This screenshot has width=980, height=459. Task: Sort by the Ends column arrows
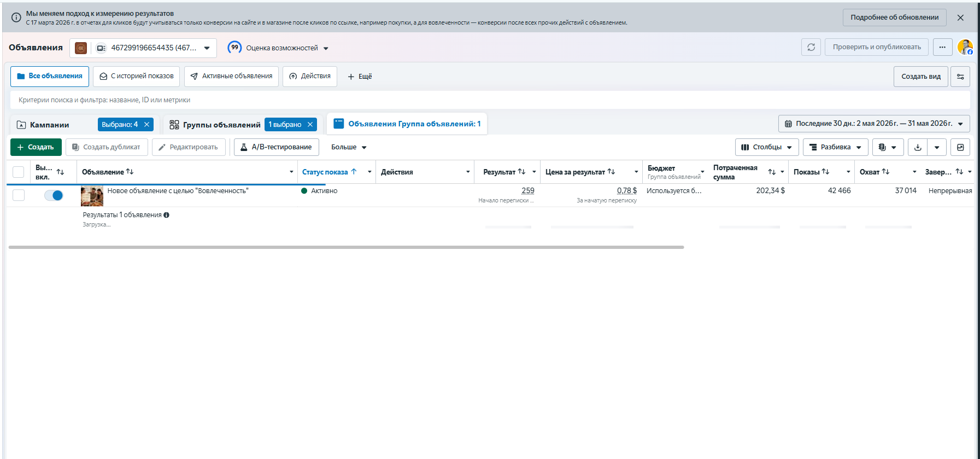click(959, 172)
